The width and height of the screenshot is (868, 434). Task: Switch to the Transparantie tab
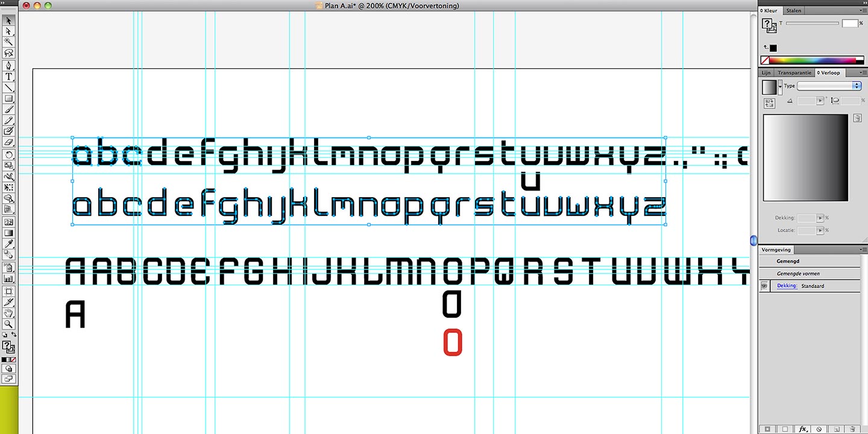tap(794, 73)
